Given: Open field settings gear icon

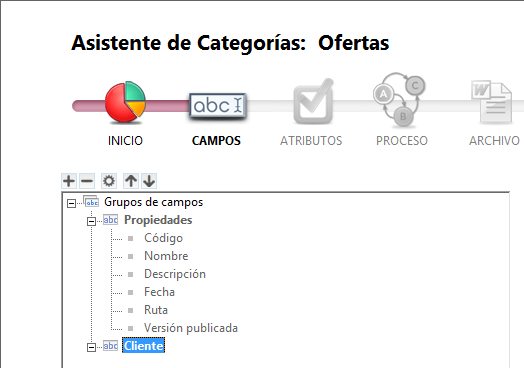Looking at the screenshot, I should pyautogui.click(x=109, y=181).
